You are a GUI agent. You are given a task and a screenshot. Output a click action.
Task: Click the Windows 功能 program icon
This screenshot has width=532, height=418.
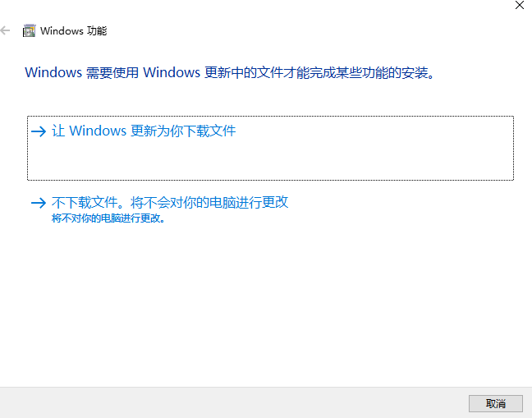point(29,31)
